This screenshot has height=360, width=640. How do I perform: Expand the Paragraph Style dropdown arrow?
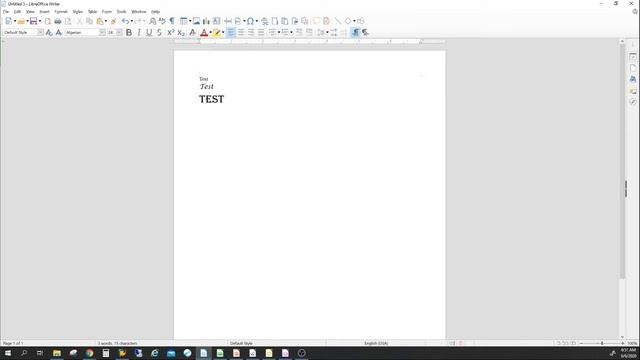click(40, 32)
